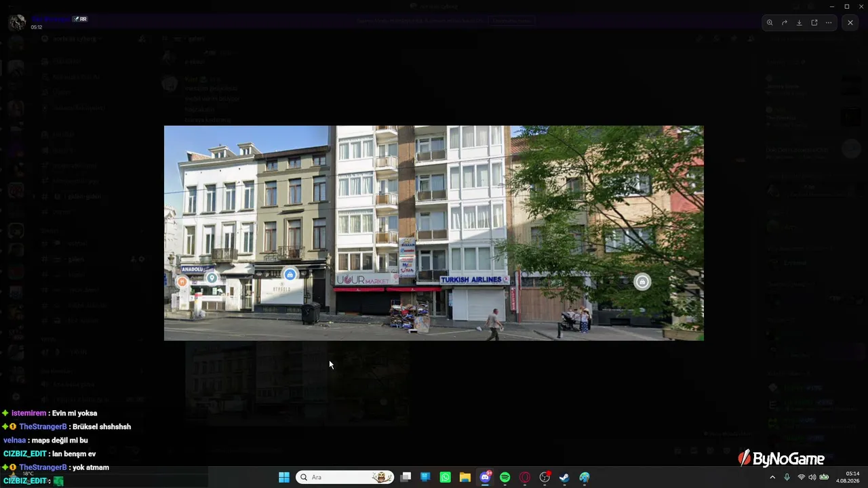Open the image in browser
The image size is (868, 488).
point(814,22)
